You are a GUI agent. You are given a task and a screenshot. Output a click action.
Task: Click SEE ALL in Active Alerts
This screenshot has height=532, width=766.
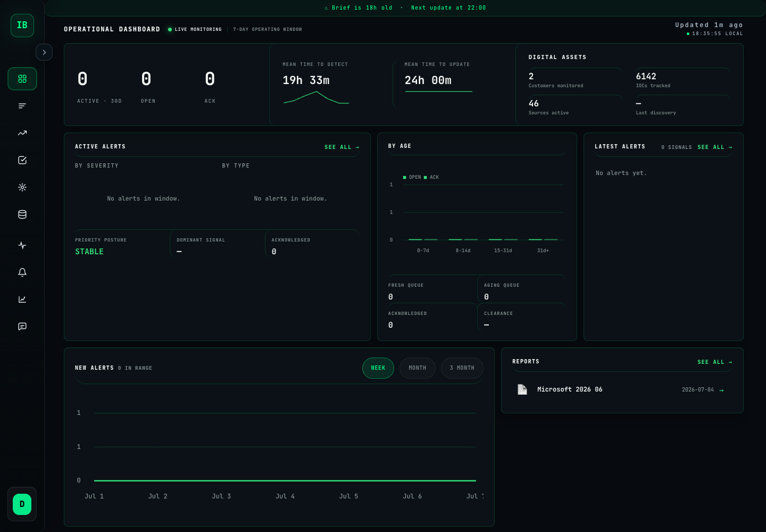pyautogui.click(x=342, y=147)
